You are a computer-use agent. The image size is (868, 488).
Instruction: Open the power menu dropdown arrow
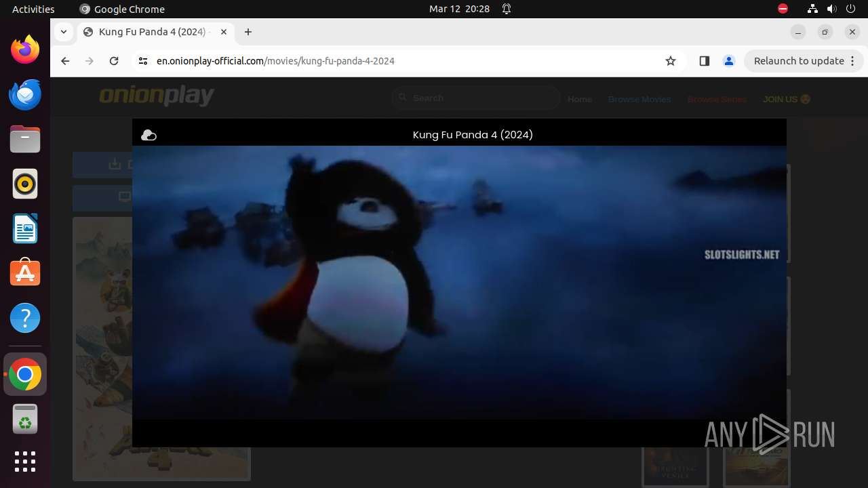[x=852, y=9]
